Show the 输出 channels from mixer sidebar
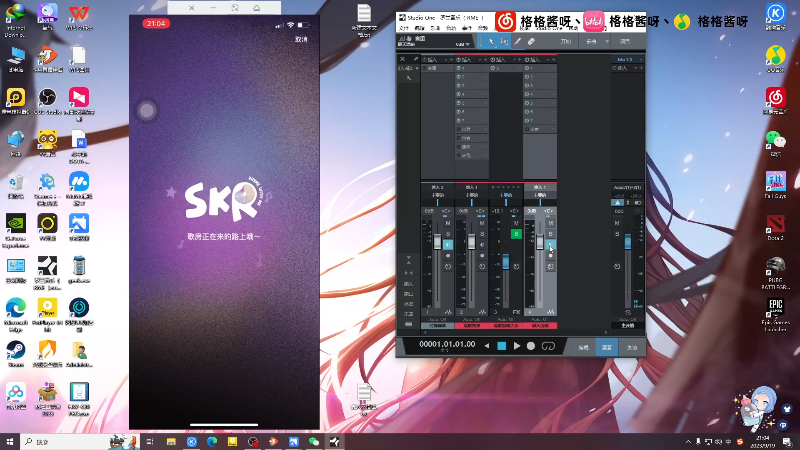This screenshot has height=450, width=800. (x=409, y=294)
